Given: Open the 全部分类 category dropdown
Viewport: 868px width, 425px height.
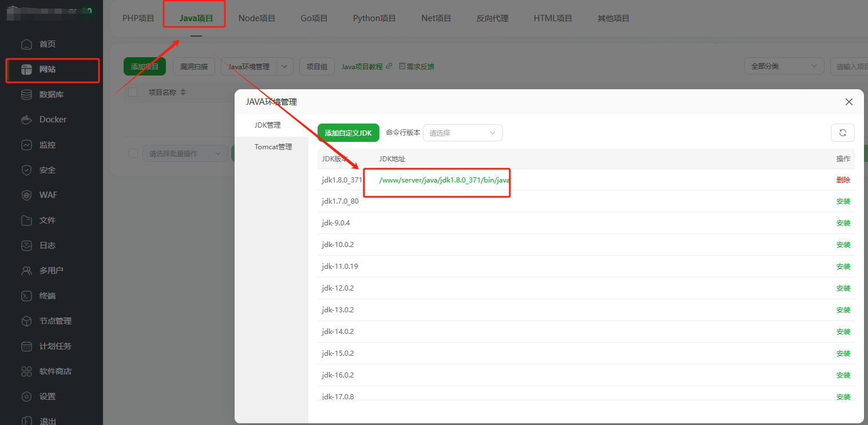Looking at the screenshot, I should (784, 66).
